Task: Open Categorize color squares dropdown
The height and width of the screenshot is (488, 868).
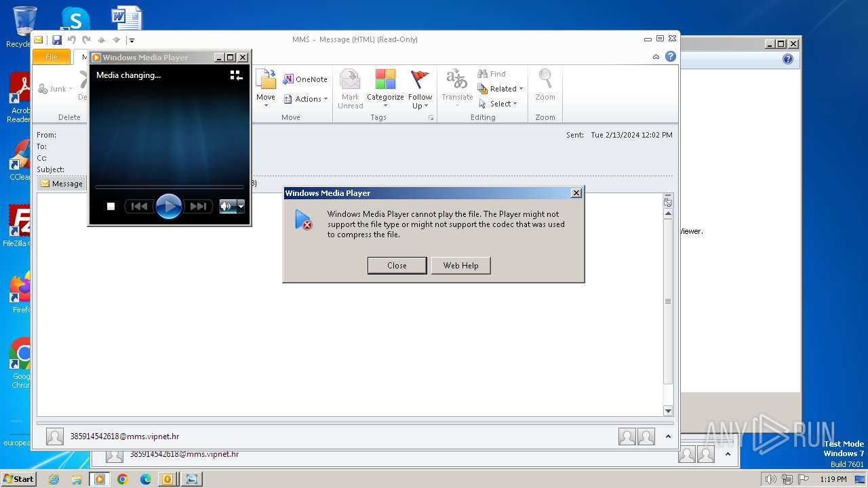Action: click(x=385, y=88)
